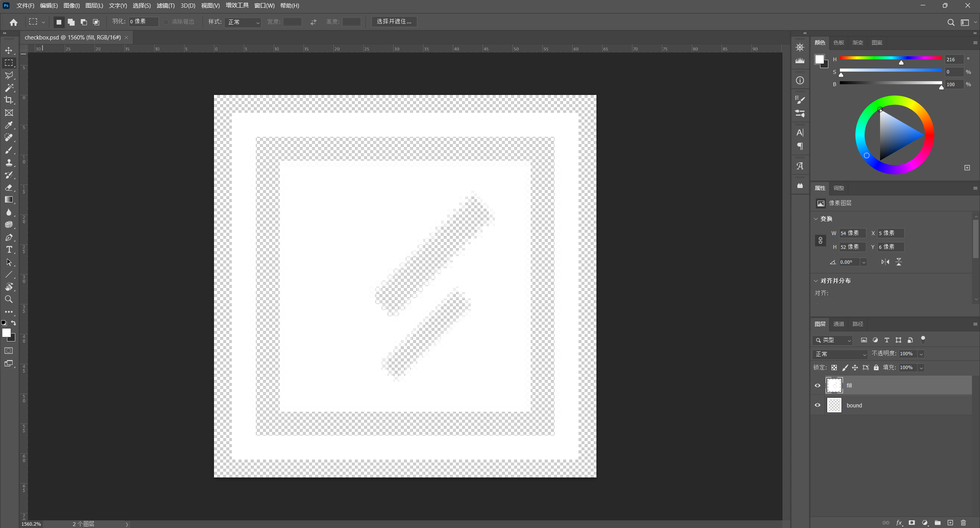The height and width of the screenshot is (528, 980).
Task: Select the Brush tool
Action: (9, 150)
